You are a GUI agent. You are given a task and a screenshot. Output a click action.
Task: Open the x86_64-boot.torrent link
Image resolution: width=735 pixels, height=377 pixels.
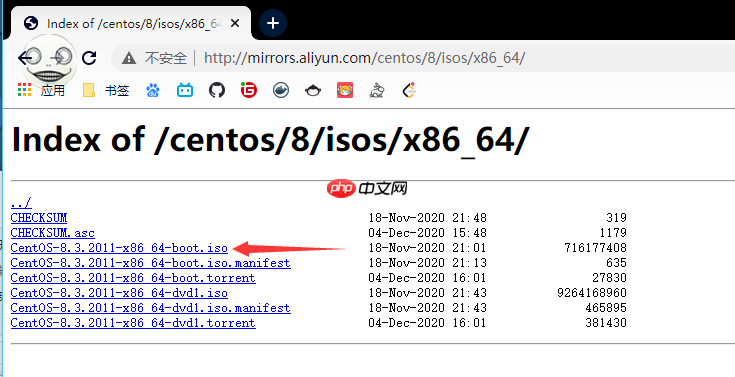pos(133,278)
